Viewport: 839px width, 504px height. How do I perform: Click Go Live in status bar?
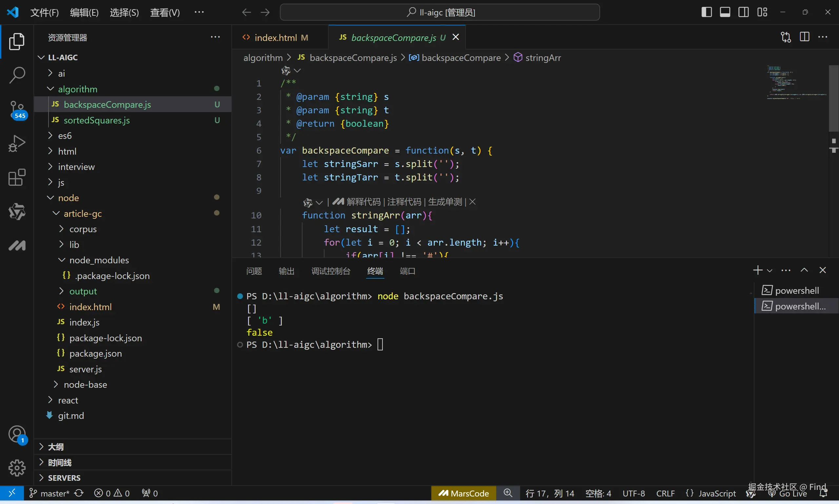pyautogui.click(x=792, y=494)
